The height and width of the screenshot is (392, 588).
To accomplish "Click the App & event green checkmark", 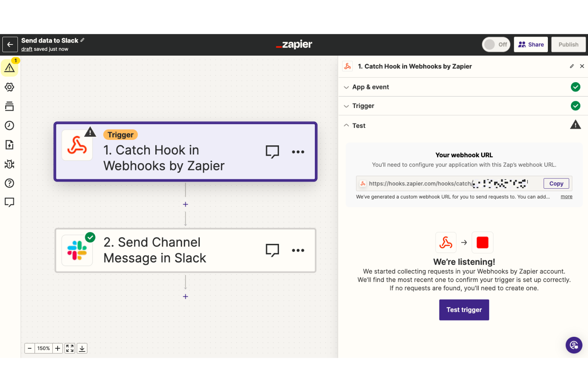I will [575, 87].
